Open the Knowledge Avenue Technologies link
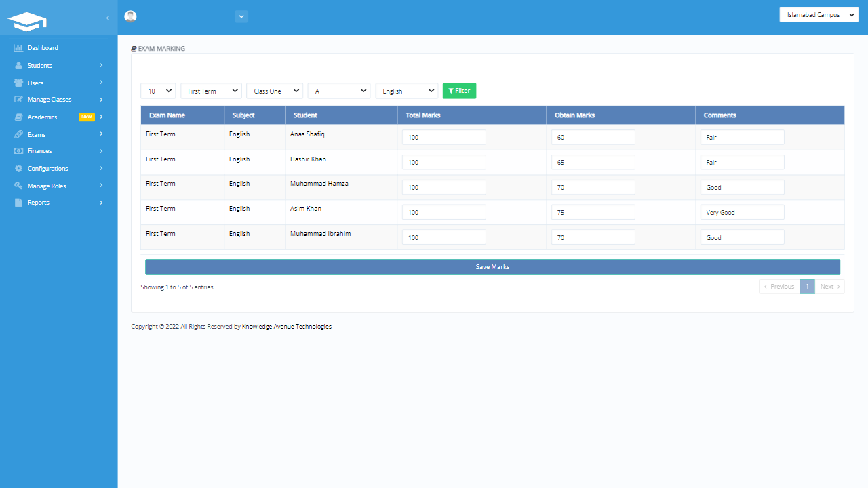The image size is (868, 488). [286, 326]
